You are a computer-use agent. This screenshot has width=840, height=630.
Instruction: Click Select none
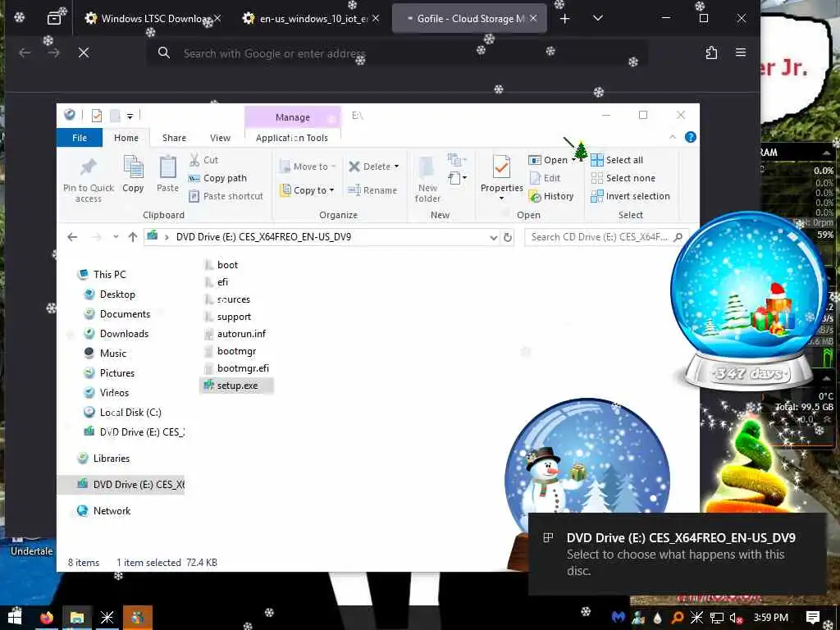pyautogui.click(x=623, y=178)
